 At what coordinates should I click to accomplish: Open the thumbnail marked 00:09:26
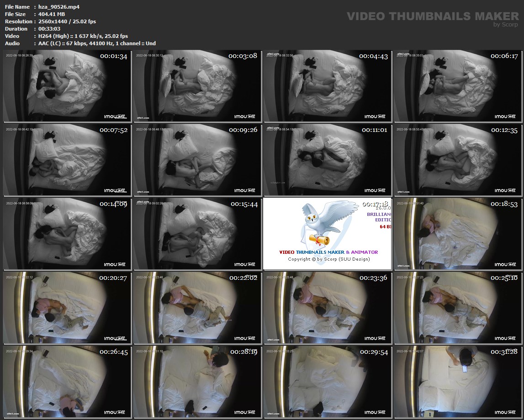(197, 160)
